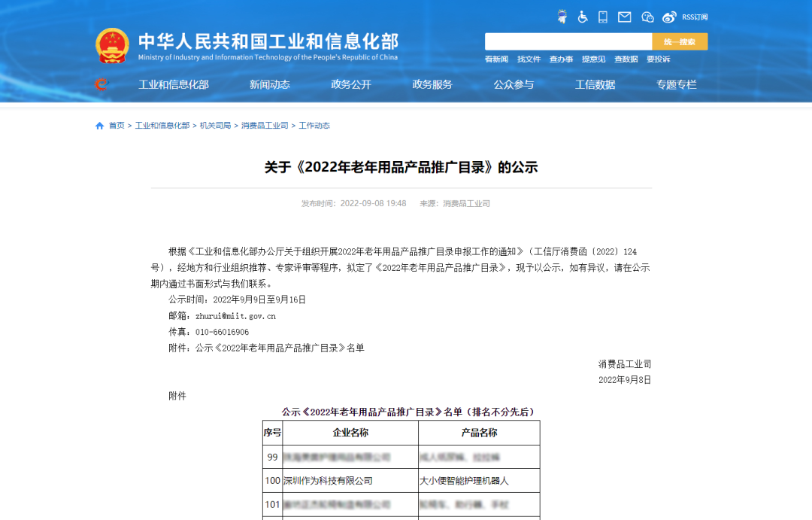
Task: Open the mobile phone version icon
Action: tap(603, 17)
